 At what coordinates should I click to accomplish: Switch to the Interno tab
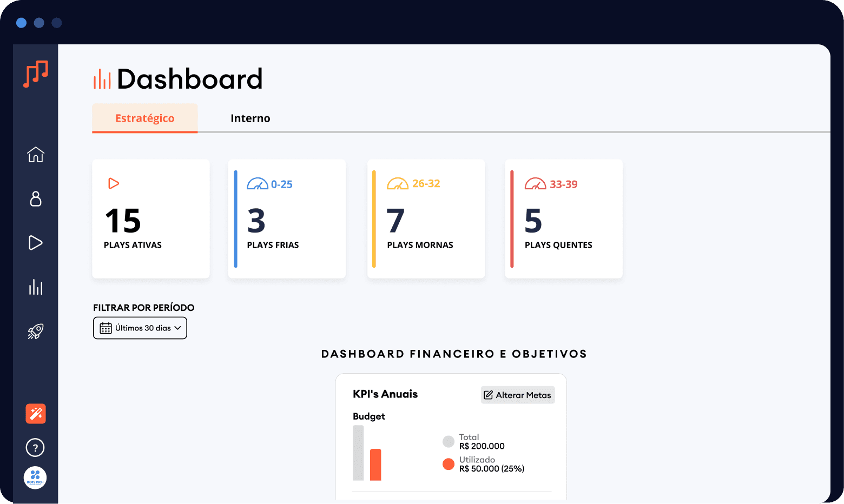click(x=250, y=118)
